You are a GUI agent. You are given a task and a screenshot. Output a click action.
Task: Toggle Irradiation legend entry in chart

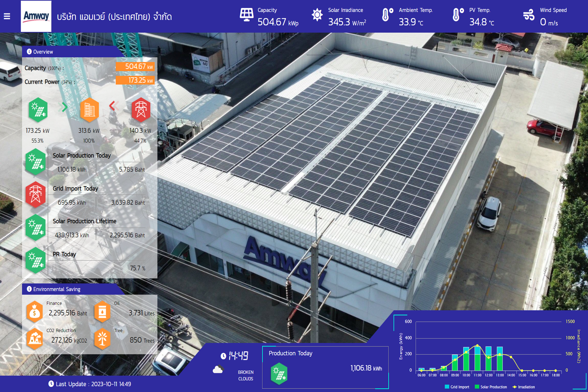click(523, 387)
